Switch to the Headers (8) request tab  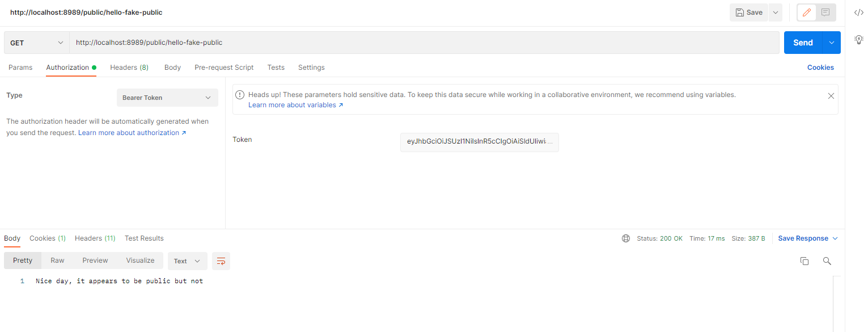[x=129, y=68]
